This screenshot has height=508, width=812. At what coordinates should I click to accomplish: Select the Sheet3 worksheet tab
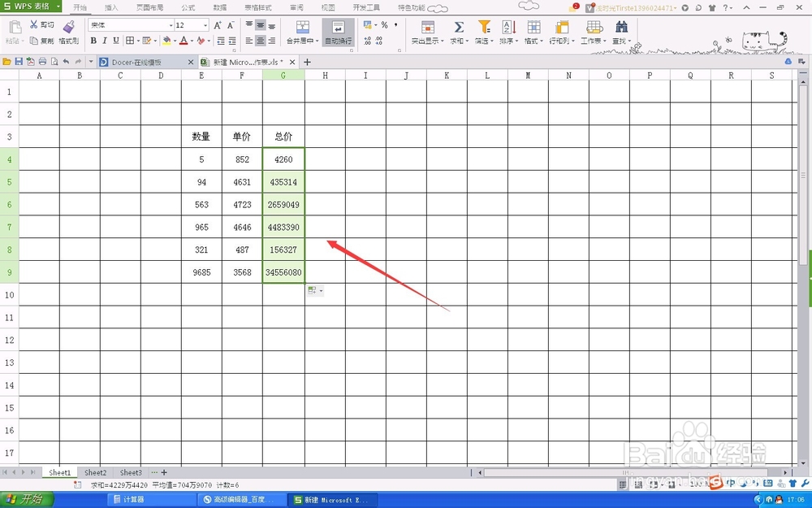[x=131, y=473]
